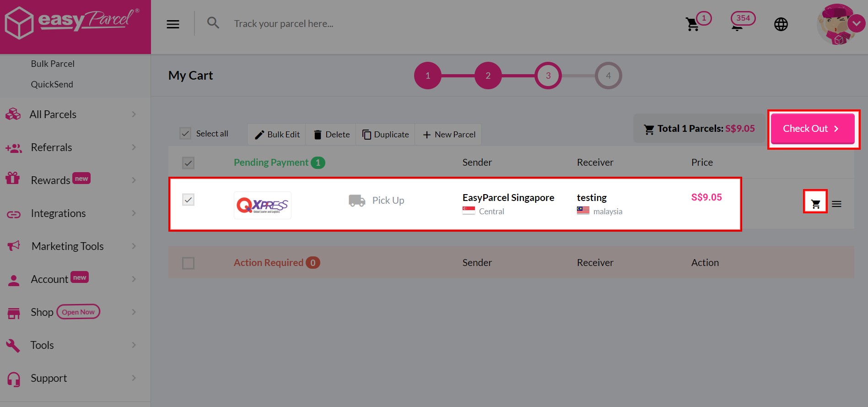Open the profile avatar dropdown arrow
868x407 pixels.
click(x=857, y=23)
